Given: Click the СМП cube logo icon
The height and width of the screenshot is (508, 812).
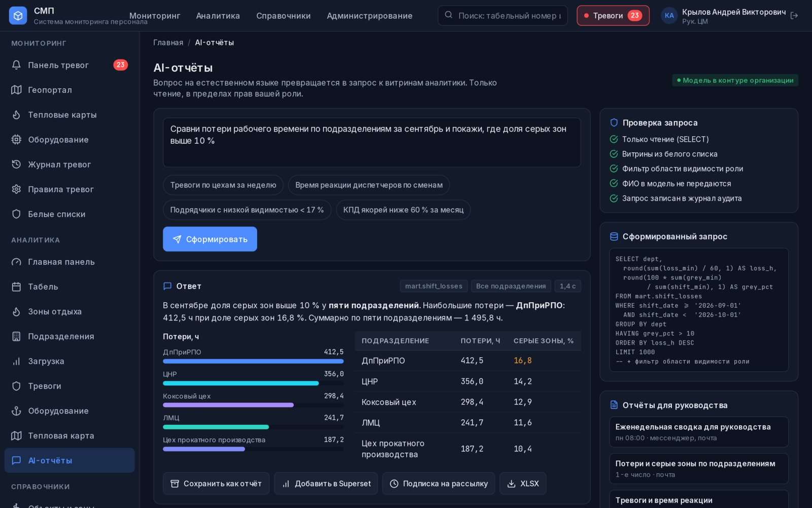Looking at the screenshot, I should [x=18, y=16].
